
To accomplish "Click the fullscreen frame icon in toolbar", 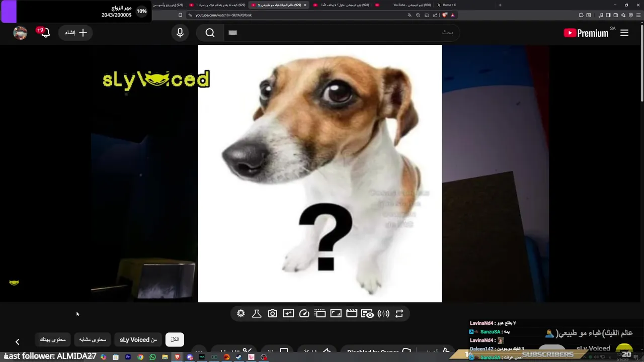I will click(336, 314).
